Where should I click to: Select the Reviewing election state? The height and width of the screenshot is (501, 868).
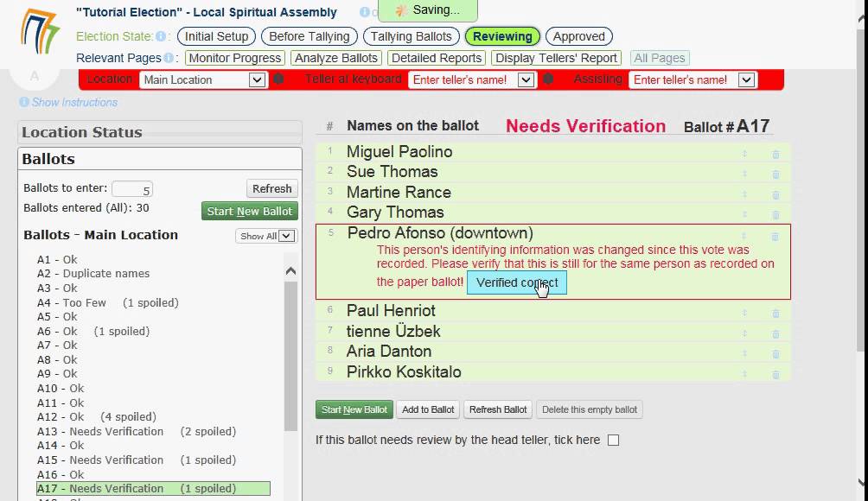[502, 36]
